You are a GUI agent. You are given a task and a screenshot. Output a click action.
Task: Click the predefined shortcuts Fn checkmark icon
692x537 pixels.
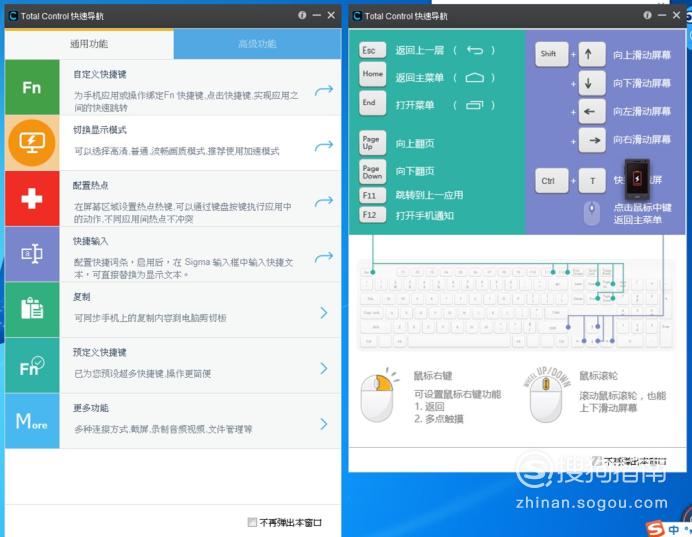(x=32, y=365)
